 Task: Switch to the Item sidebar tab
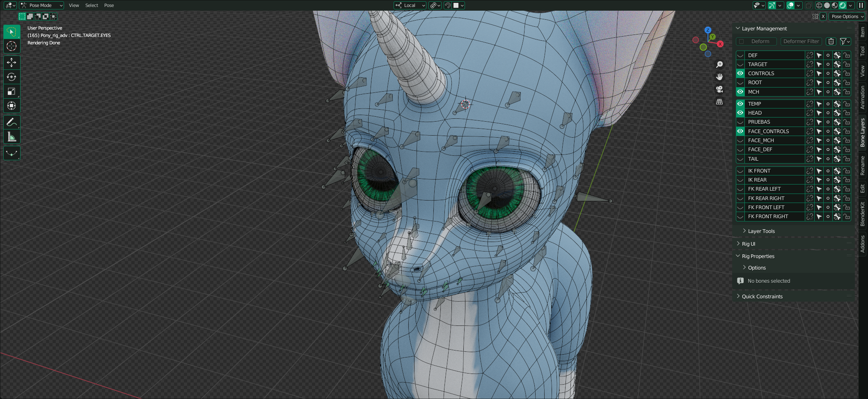click(x=863, y=32)
